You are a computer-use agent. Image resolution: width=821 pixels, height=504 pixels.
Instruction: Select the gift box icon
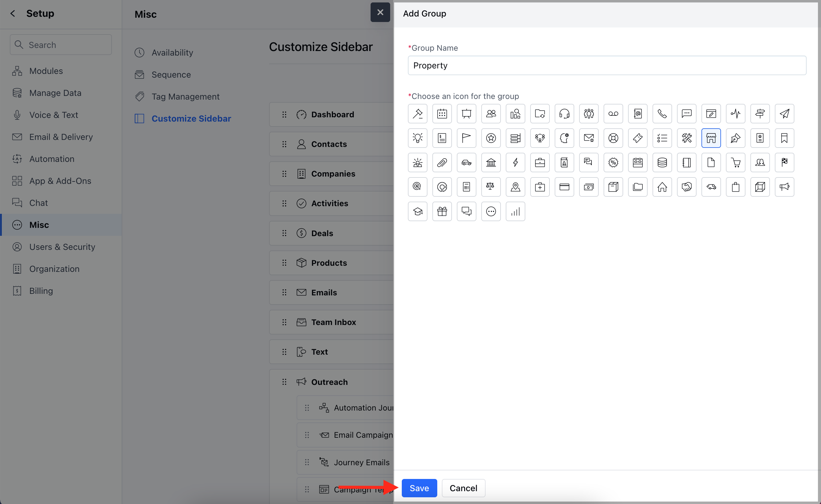442,211
